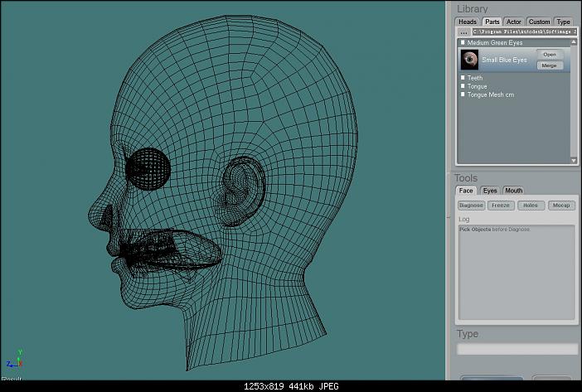This screenshot has width=582, height=392.
Task: Click the library folder path field
Action: pyautogui.click(x=525, y=32)
